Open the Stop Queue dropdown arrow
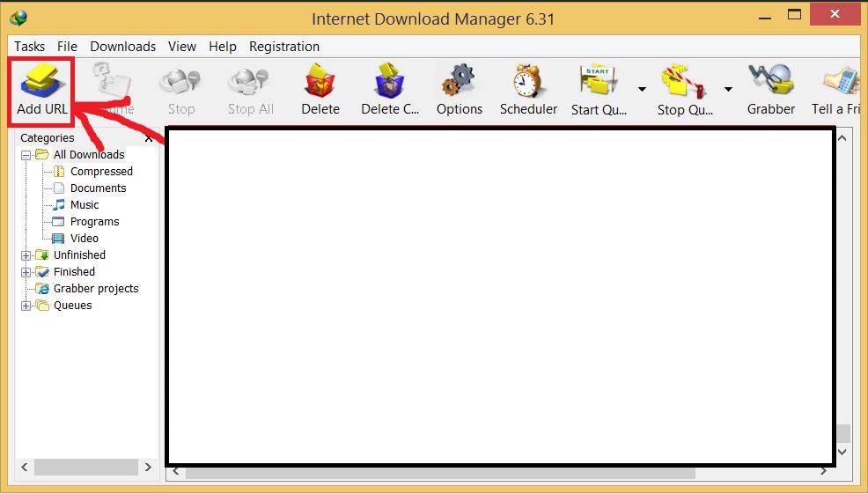 pos(728,89)
